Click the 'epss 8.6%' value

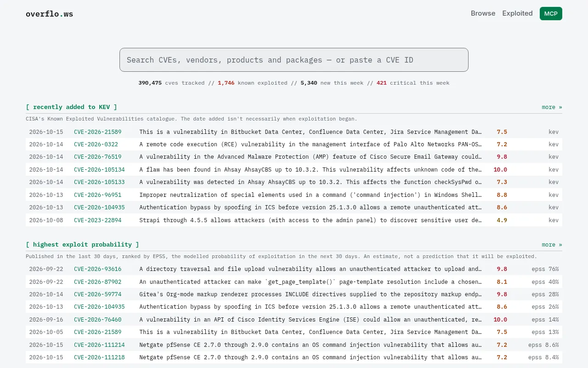click(543, 345)
